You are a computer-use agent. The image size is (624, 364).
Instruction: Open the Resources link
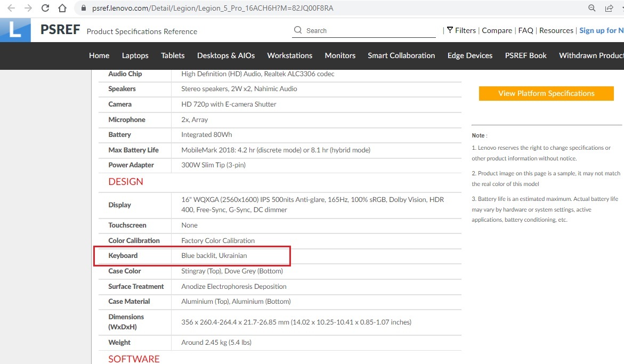[x=556, y=30]
